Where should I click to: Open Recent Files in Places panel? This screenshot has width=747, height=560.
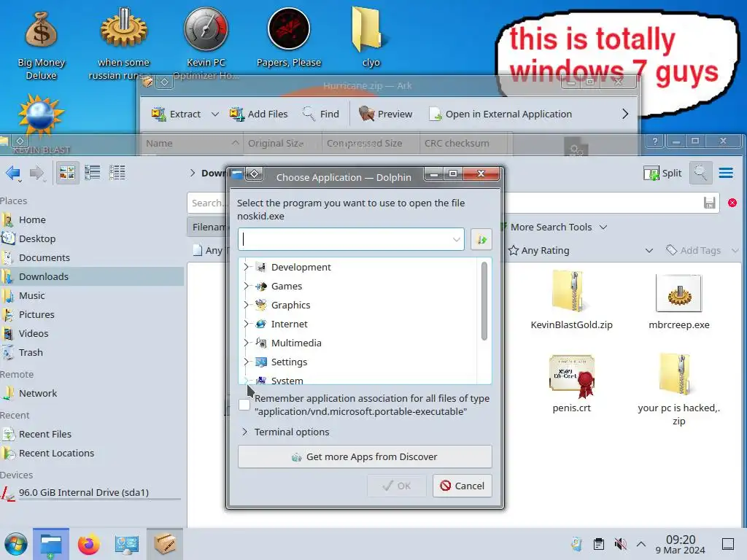[92, 435]
